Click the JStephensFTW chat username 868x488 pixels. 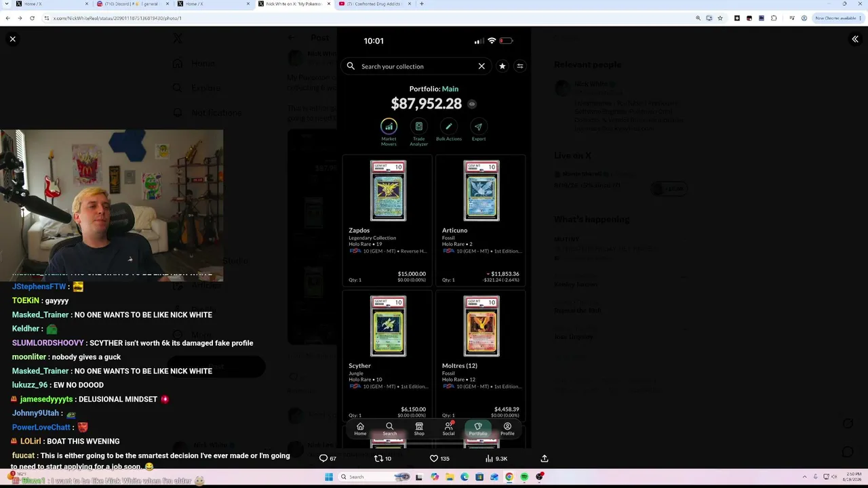tap(39, 287)
